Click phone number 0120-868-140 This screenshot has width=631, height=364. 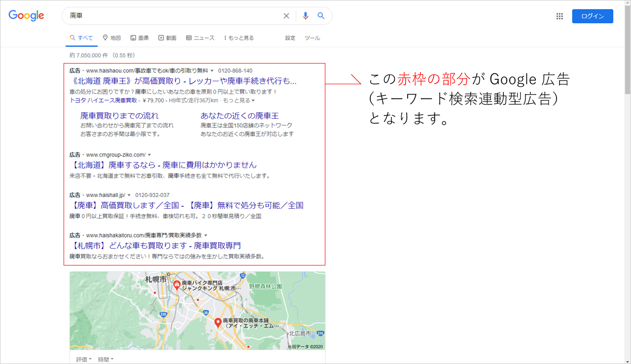tap(235, 71)
